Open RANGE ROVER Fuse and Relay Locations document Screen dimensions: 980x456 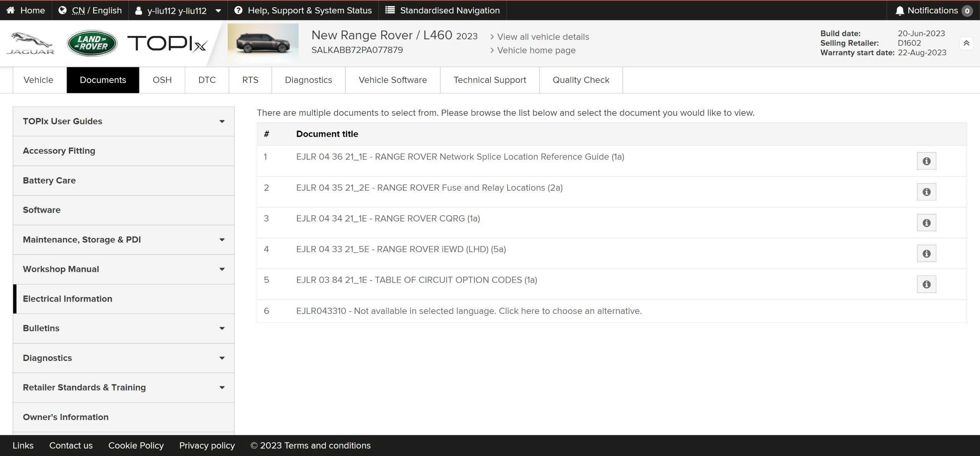click(429, 188)
